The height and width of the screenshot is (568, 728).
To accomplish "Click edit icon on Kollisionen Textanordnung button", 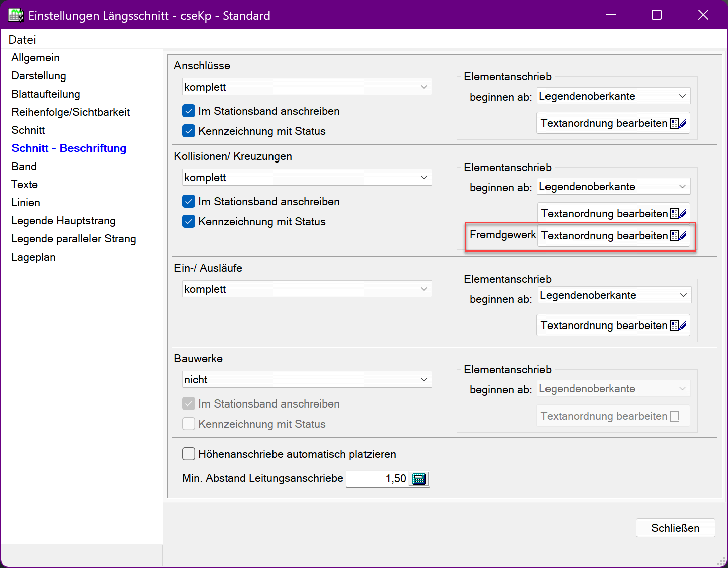I will pyautogui.click(x=678, y=214).
